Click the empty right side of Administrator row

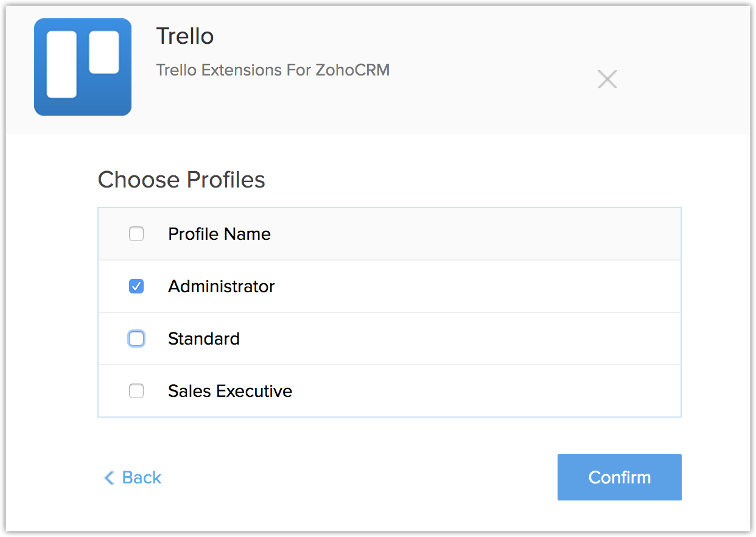click(x=487, y=286)
